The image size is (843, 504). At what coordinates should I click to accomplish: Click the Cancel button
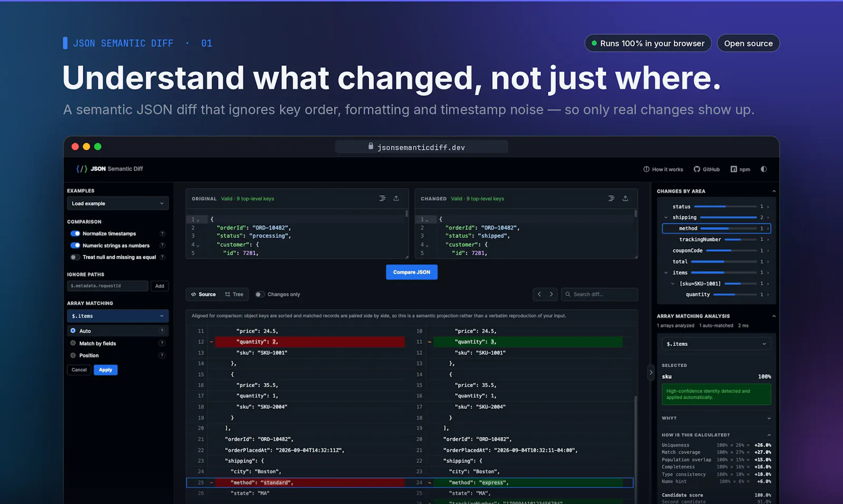point(79,370)
